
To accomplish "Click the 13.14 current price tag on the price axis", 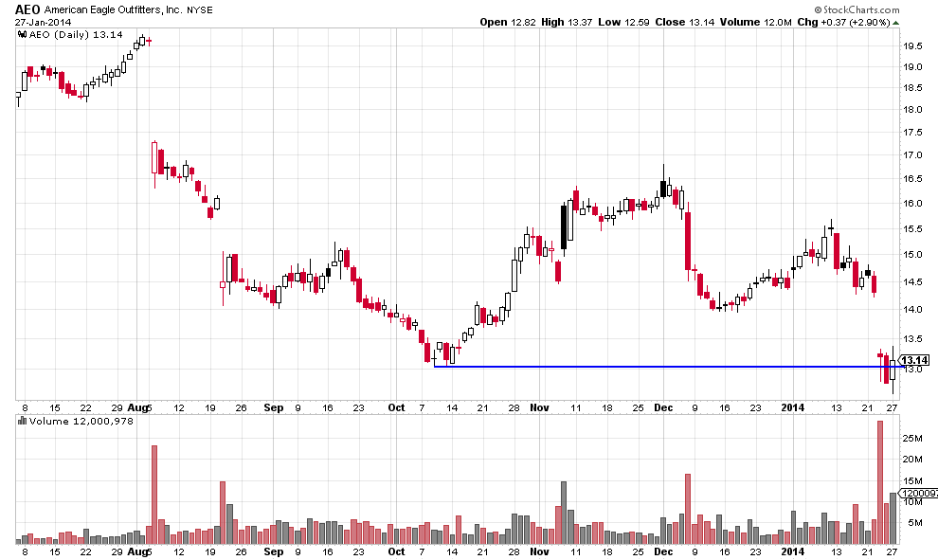I will click(914, 360).
